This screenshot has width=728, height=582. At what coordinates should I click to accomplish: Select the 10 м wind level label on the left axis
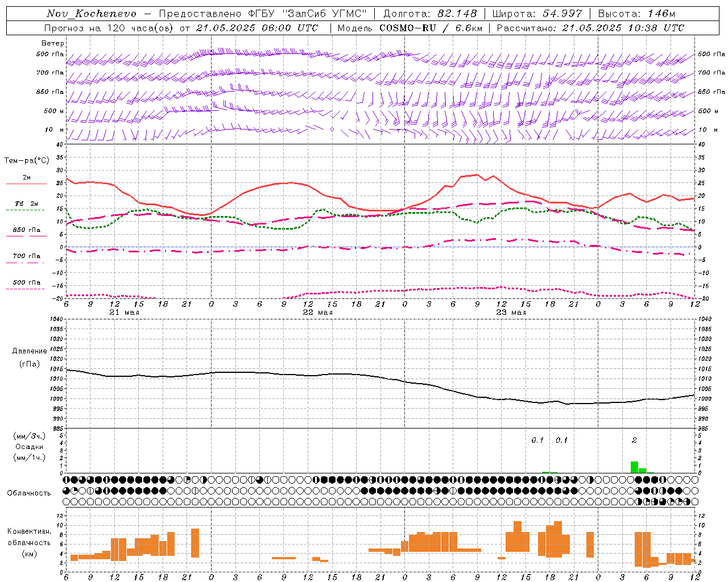pyautogui.click(x=55, y=130)
